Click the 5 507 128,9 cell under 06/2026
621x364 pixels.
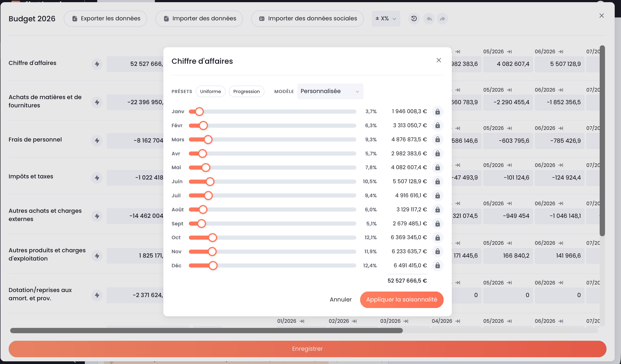559,64
